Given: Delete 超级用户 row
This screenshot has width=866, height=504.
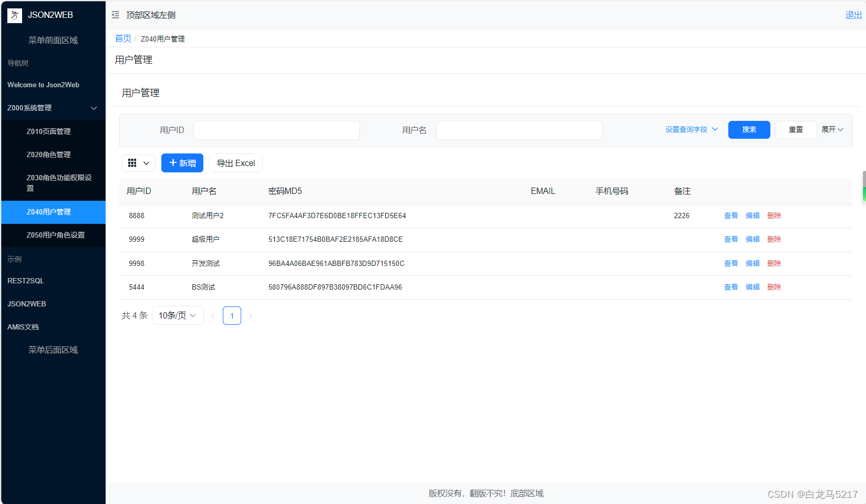Looking at the screenshot, I should pos(774,239).
